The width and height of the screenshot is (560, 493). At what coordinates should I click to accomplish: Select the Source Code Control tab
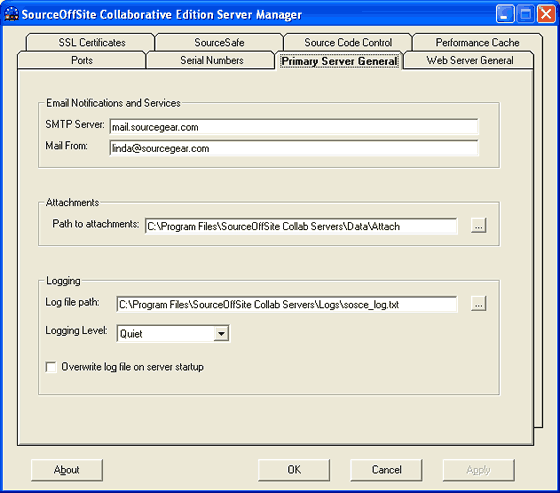(348, 43)
